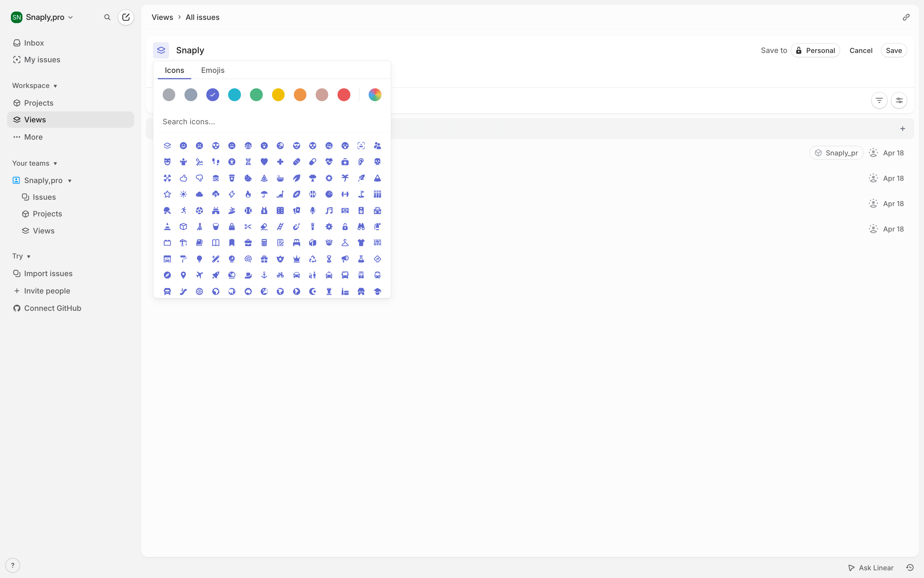924x578 pixels.
Task: Pick the dumbbell icon
Action: coord(345,194)
